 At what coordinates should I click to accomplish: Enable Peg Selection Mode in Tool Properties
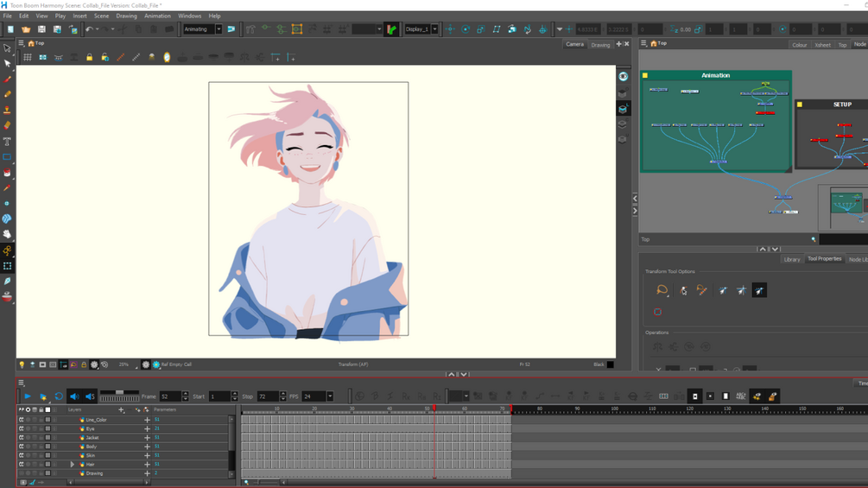[x=683, y=290]
